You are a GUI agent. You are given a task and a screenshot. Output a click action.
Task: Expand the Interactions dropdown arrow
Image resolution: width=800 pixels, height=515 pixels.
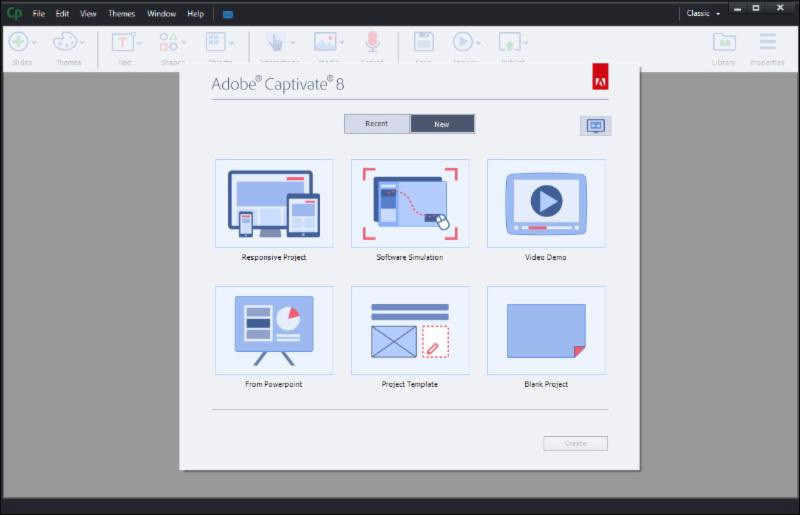pyautogui.click(x=293, y=43)
